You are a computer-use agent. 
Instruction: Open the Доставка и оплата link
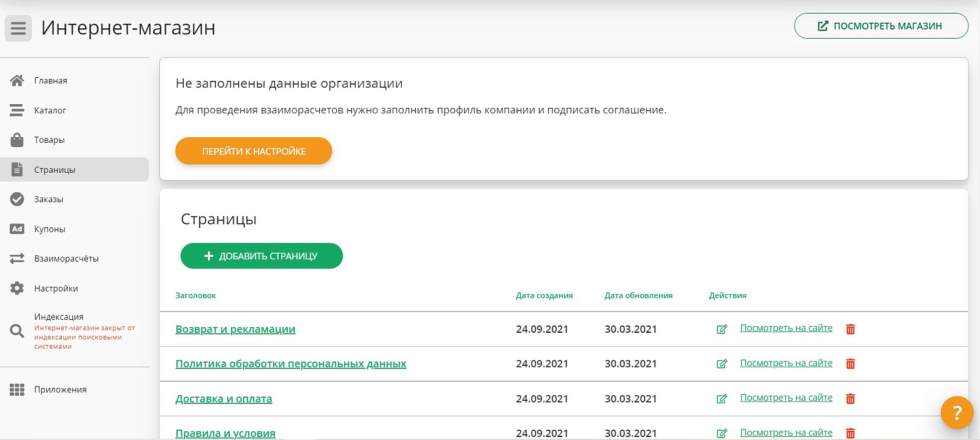(x=224, y=399)
